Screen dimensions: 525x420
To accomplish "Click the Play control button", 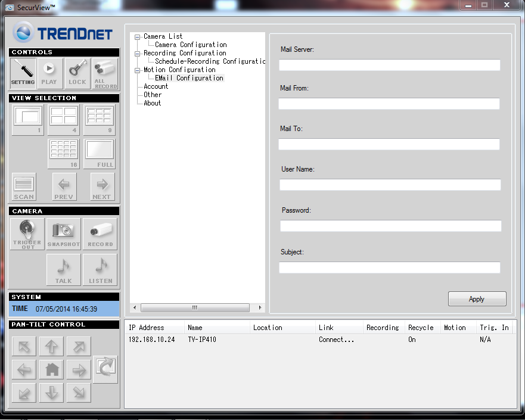I will (50, 73).
